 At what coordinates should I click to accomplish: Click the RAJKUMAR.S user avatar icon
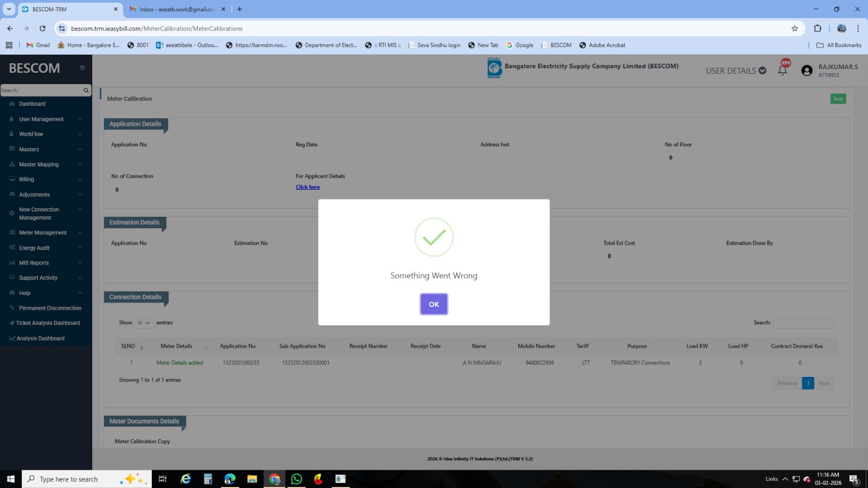click(x=807, y=70)
